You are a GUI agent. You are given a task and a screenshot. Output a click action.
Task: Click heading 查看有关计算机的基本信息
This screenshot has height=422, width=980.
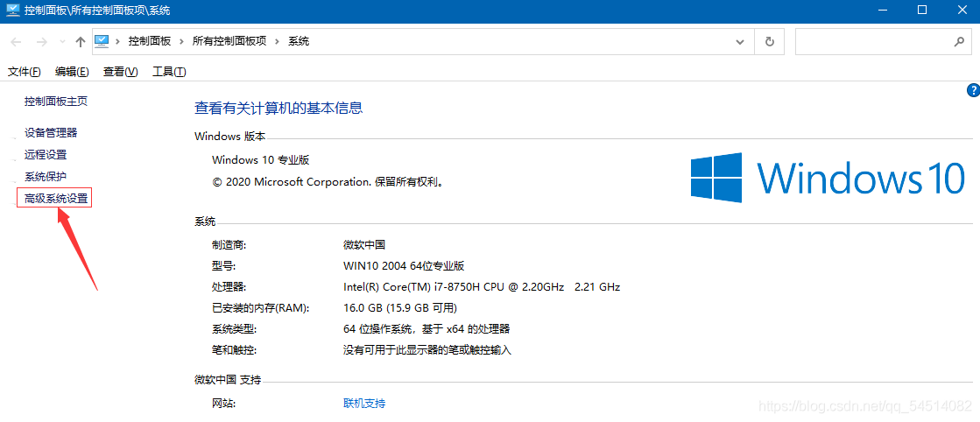278,108
